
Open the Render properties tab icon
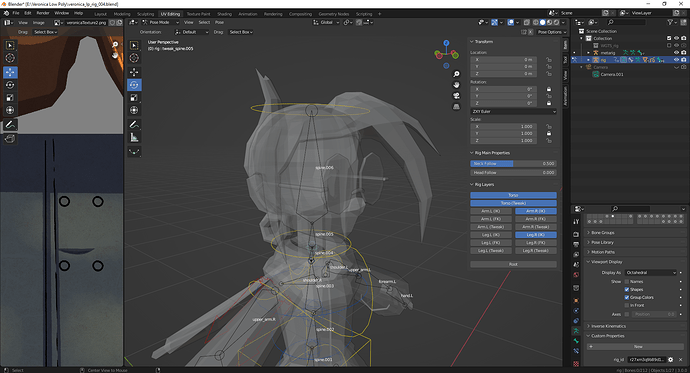pos(576,234)
